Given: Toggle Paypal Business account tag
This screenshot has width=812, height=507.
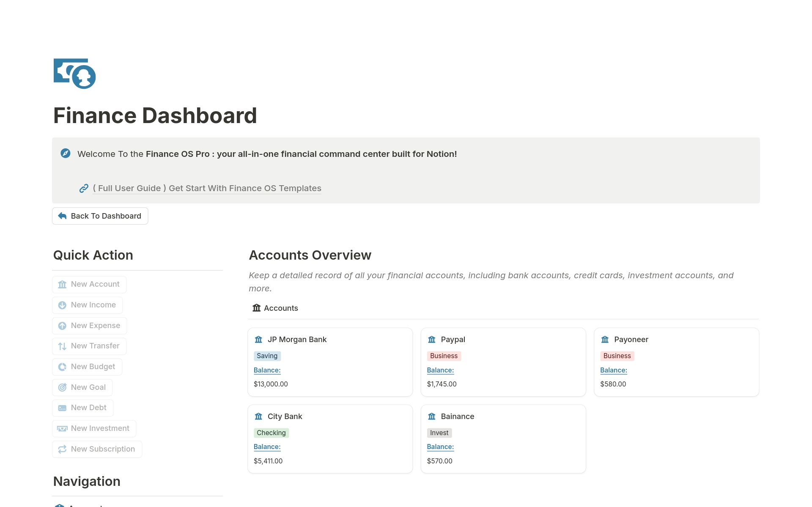Looking at the screenshot, I should click(444, 356).
